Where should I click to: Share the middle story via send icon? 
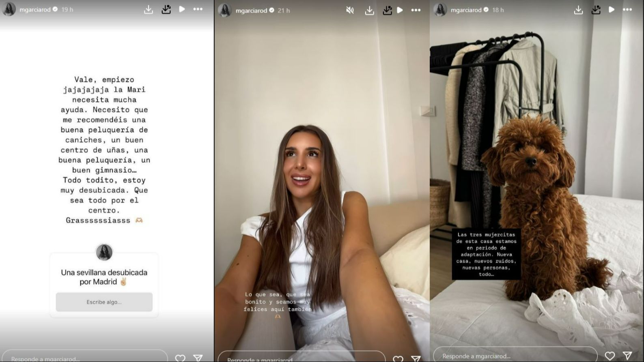416,359
